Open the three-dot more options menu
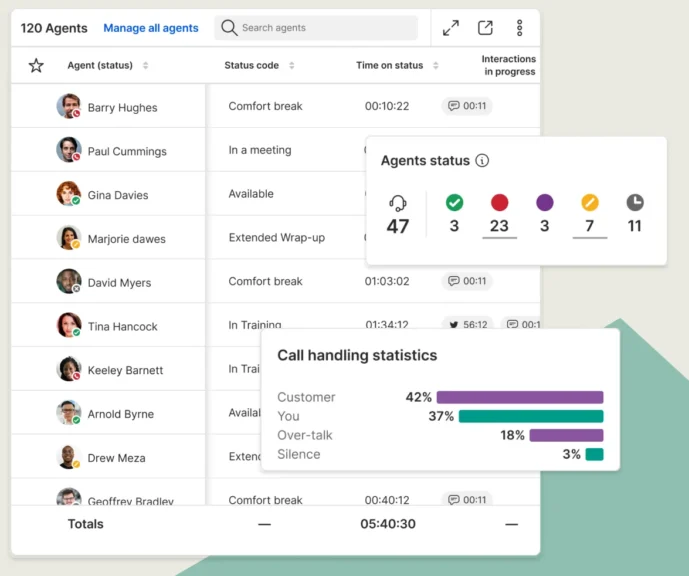 coord(519,28)
